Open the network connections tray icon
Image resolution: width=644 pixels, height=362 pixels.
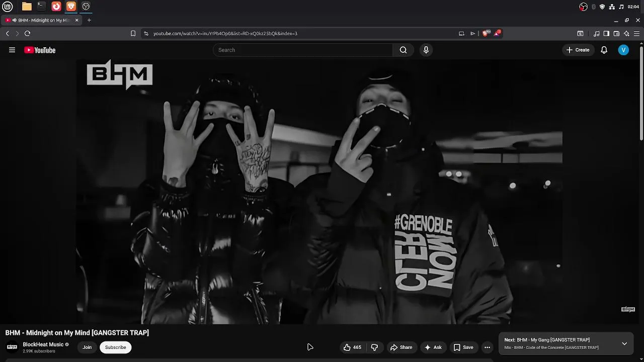(612, 7)
